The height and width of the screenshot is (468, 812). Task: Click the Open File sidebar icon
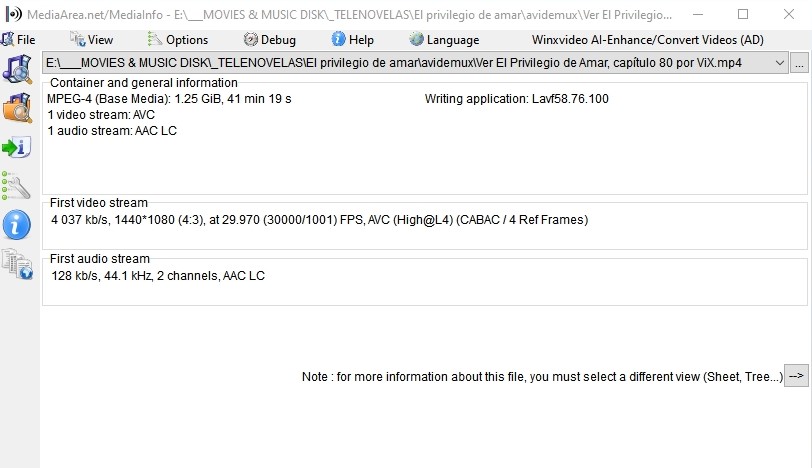coord(18,68)
